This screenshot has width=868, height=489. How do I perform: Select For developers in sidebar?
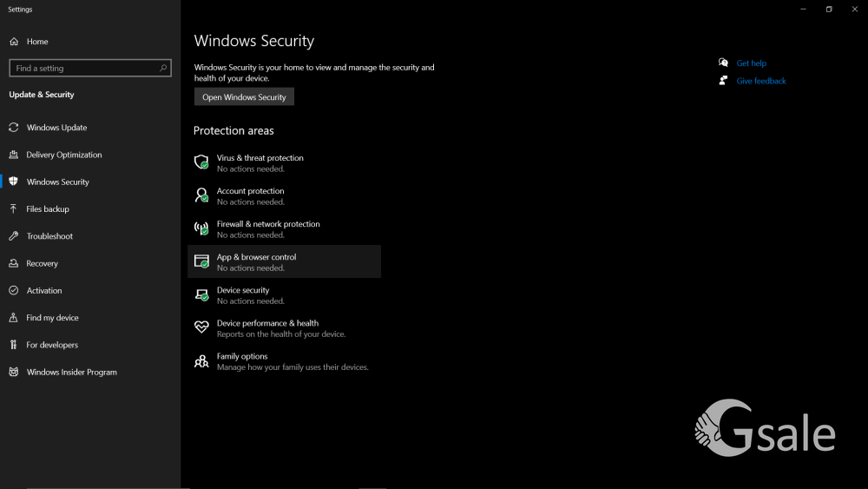pos(52,345)
